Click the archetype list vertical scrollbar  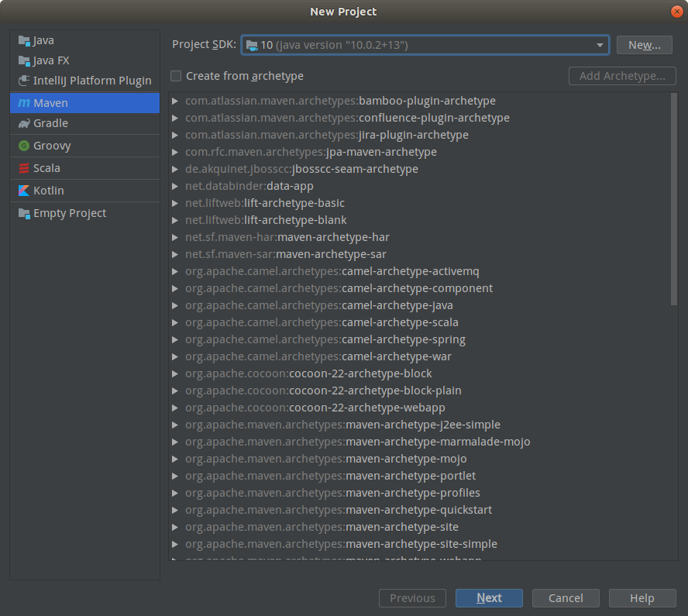(x=673, y=201)
